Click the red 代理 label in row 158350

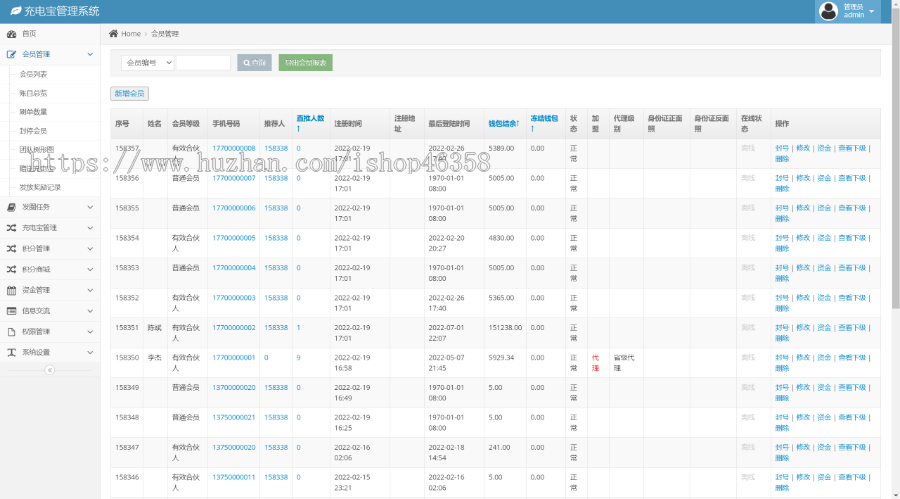595,363
